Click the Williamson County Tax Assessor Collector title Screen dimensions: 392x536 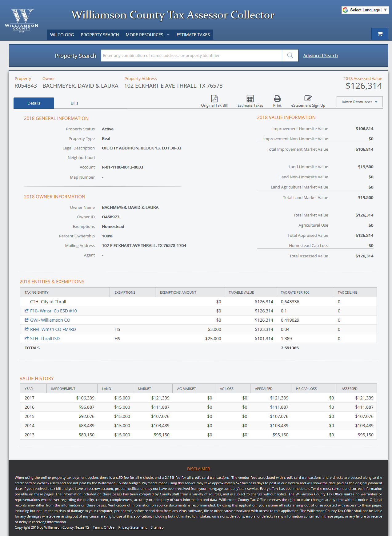(173, 15)
